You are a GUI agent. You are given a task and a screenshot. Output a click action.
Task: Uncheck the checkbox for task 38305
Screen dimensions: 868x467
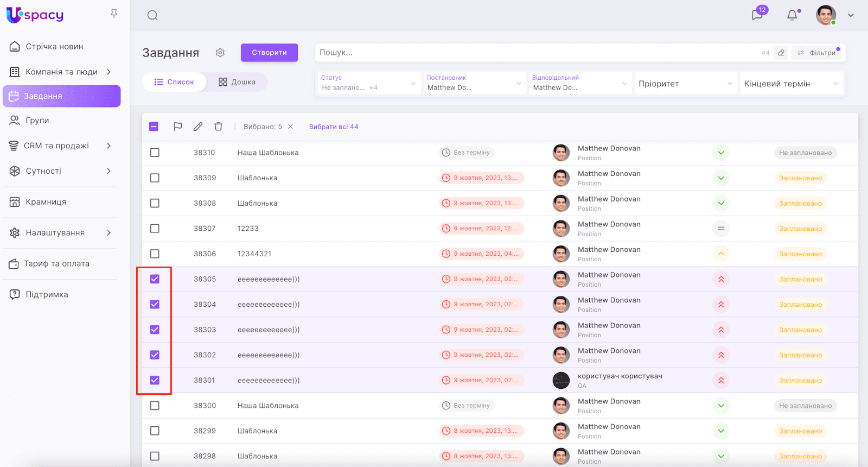pos(155,279)
